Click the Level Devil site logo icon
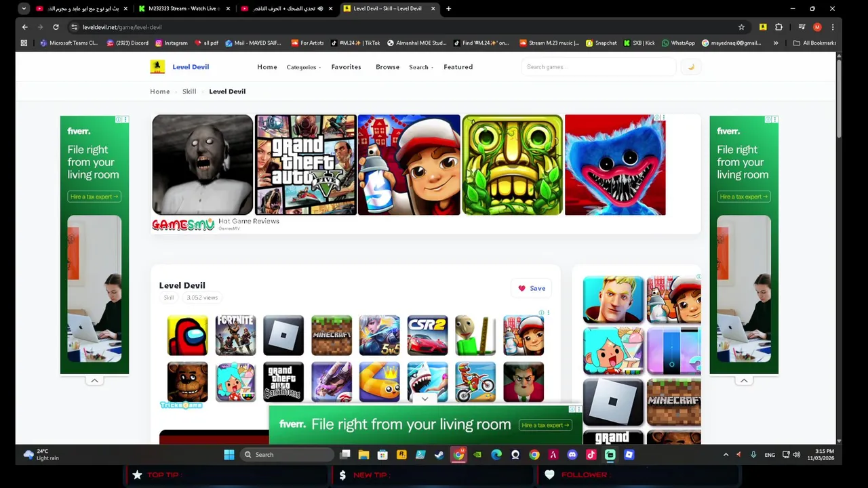Screen dimensions: 868x488 (157, 66)
